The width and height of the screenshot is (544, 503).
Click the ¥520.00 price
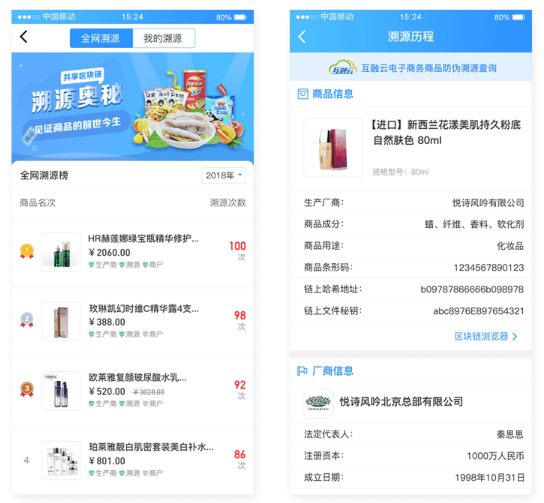[107, 392]
